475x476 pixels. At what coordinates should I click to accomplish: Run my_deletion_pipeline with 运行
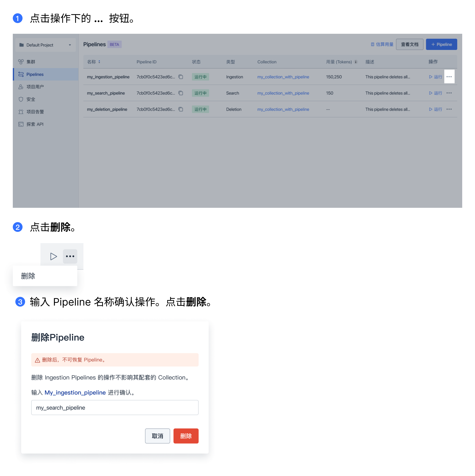[x=436, y=109]
